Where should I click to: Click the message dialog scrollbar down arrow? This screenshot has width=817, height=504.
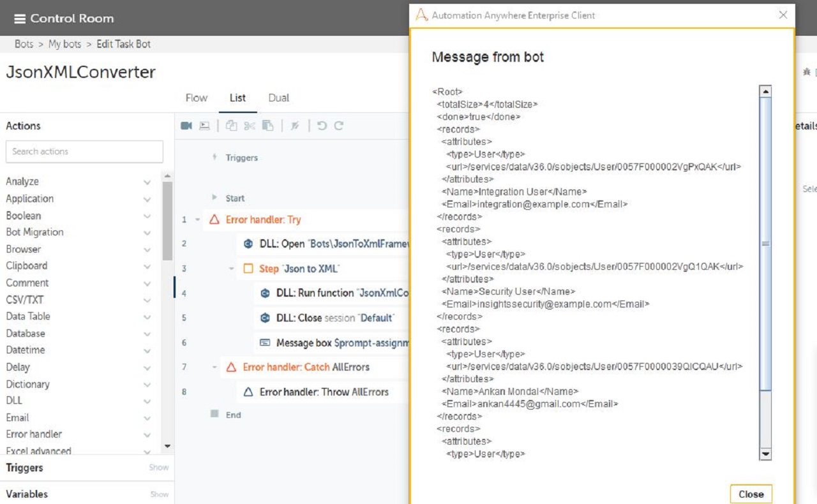coord(765,454)
